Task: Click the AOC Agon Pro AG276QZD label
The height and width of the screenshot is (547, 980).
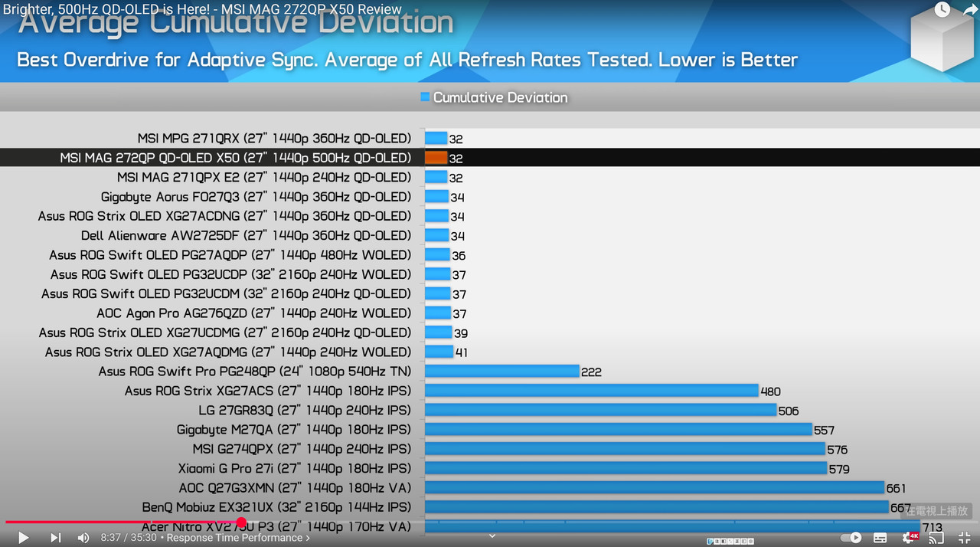Action: (x=254, y=313)
